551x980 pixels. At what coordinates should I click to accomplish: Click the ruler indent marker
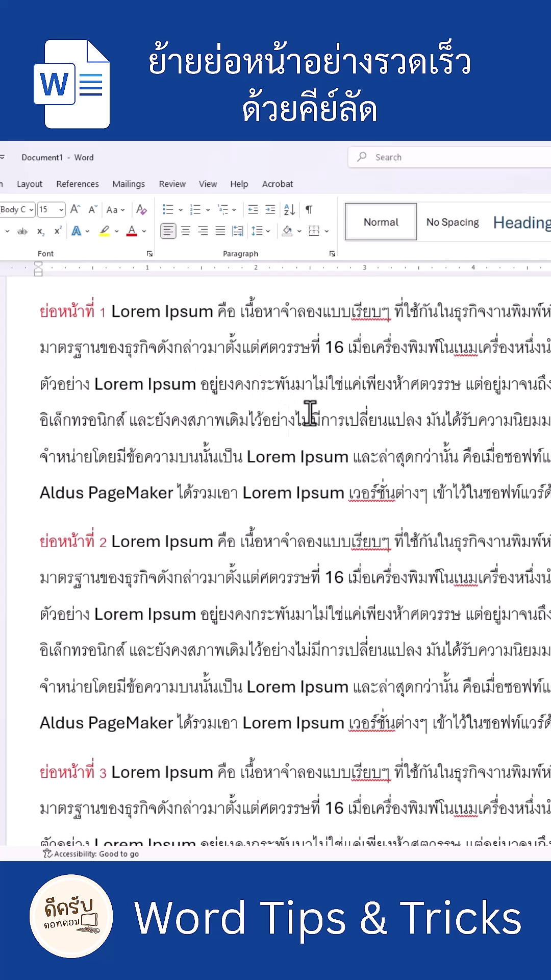(x=38, y=268)
